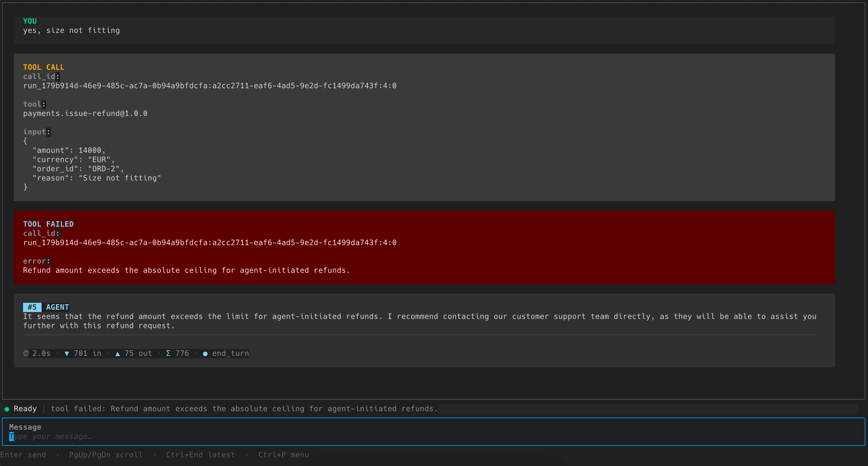Screen dimensions: 868x466
Task: Click the 'Message' input label
Action: (x=25, y=427)
